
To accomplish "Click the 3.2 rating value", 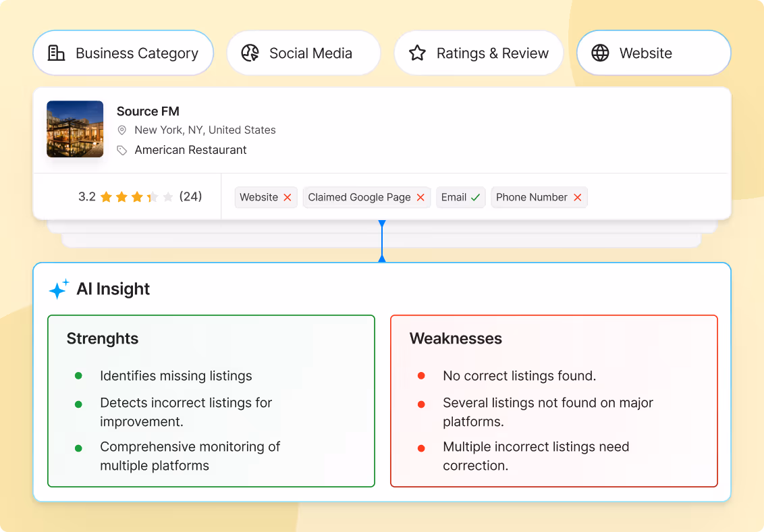I will coord(87,196).
